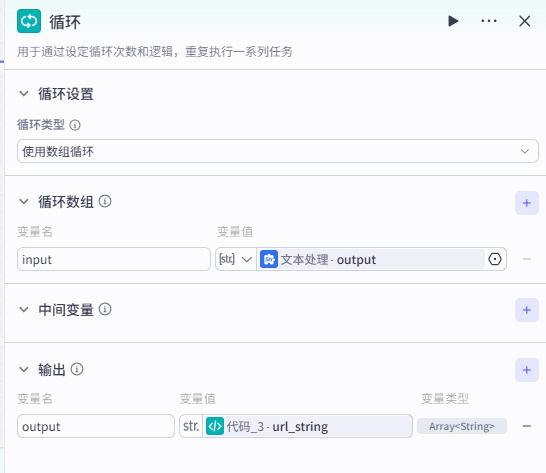
Task: Show info tooltip next to 输出
Action: 77,369
